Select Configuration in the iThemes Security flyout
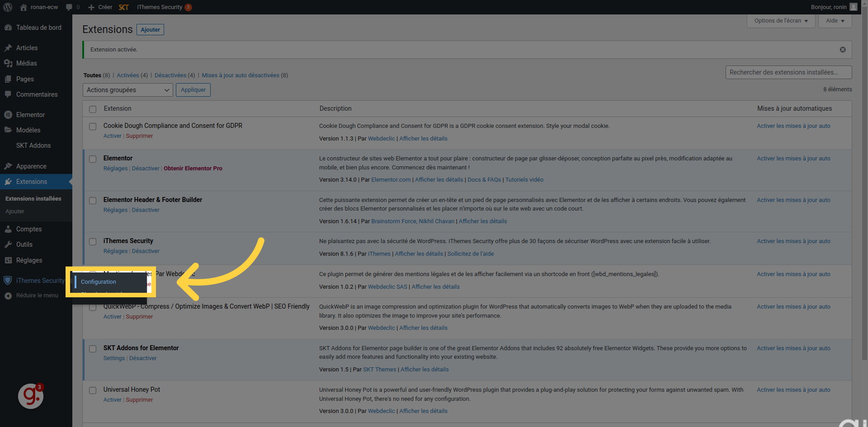This screenshot has height=427, width=868. tap(99, 282)
